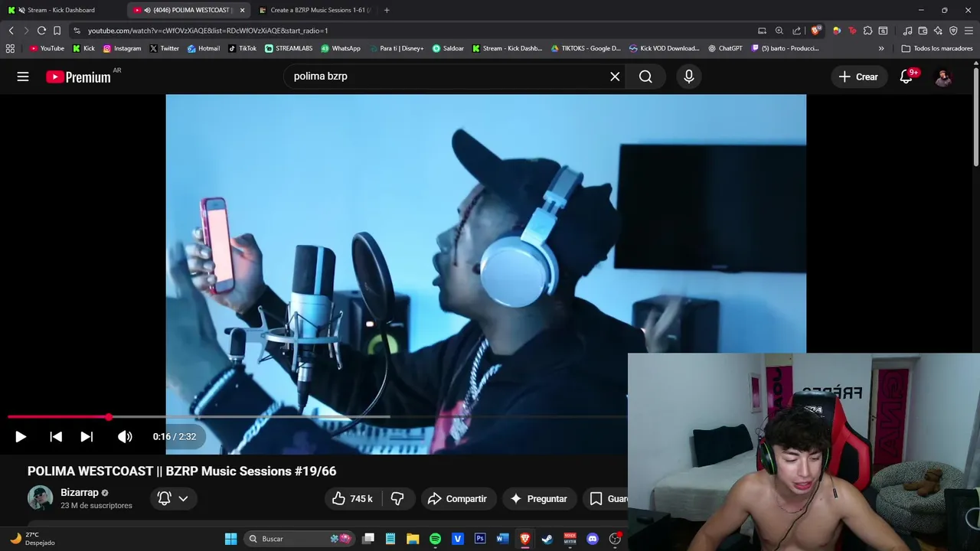Run the search with the magnifier button
Viewport: 980px width, 551px height.
pos(645,77)
